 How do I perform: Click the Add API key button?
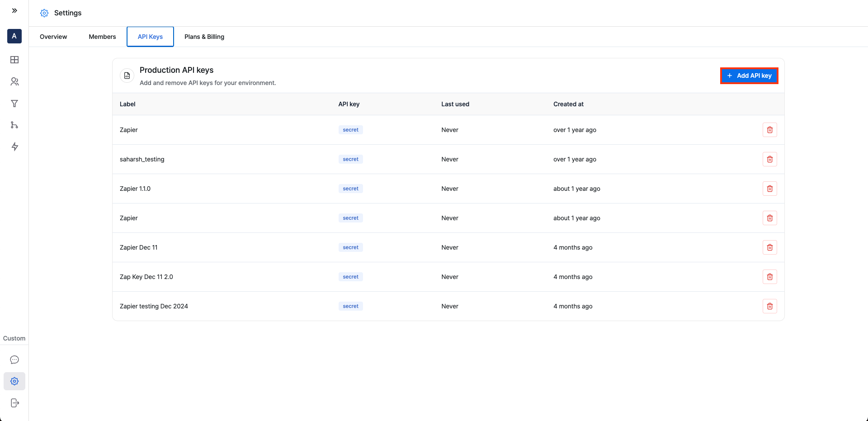pyautogui.click(x=749, y=76)
